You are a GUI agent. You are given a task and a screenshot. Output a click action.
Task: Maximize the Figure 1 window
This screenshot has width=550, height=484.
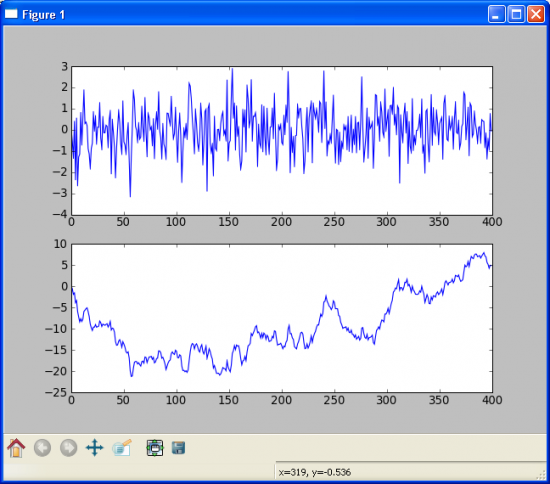pyautogui.click(x=516, y=14)
